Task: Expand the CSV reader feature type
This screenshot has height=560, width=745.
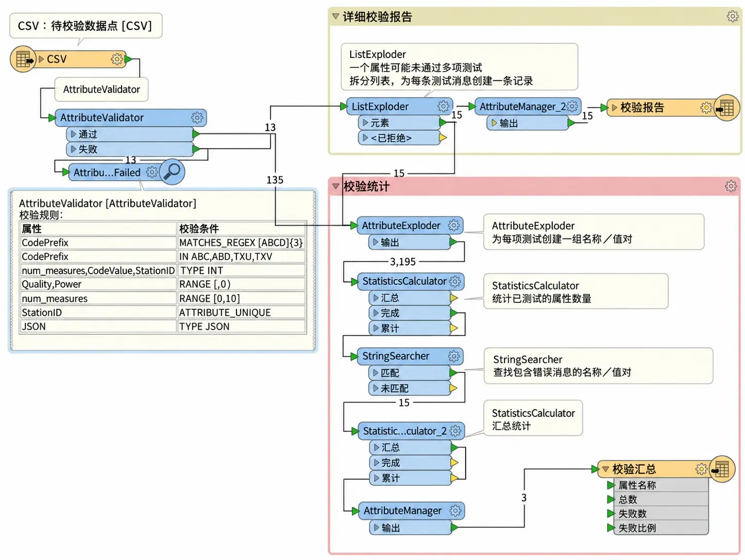Action: (41, 59)
